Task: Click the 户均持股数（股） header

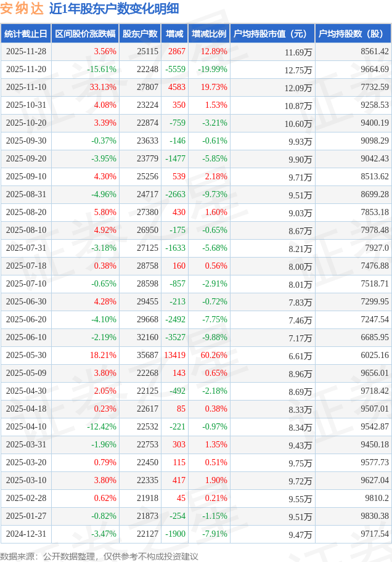Action: click(x=353, y=34)
